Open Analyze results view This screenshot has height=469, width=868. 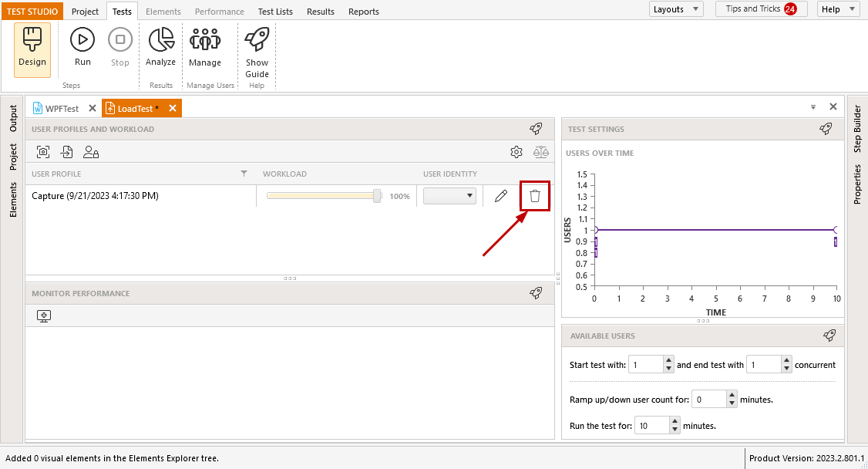click(x=160, y=48)
